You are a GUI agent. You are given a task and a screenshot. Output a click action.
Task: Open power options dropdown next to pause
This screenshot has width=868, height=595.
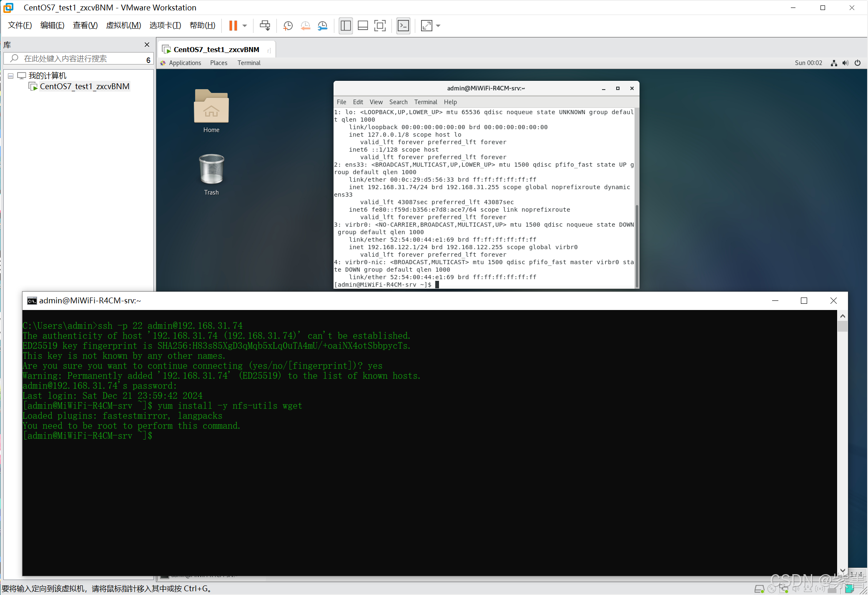tap(245, 26)
